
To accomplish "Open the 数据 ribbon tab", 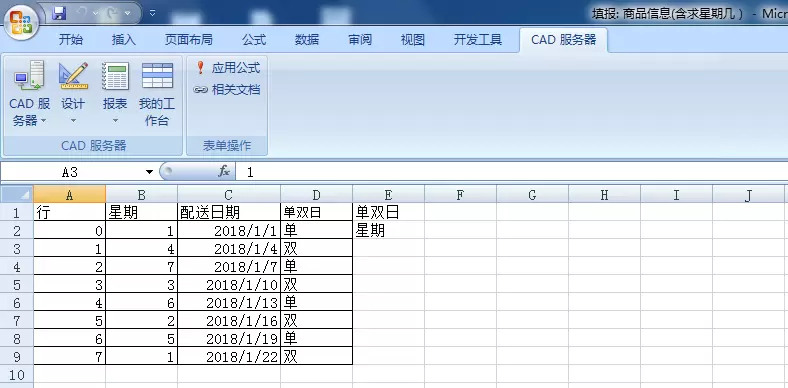I will (307, 40).
